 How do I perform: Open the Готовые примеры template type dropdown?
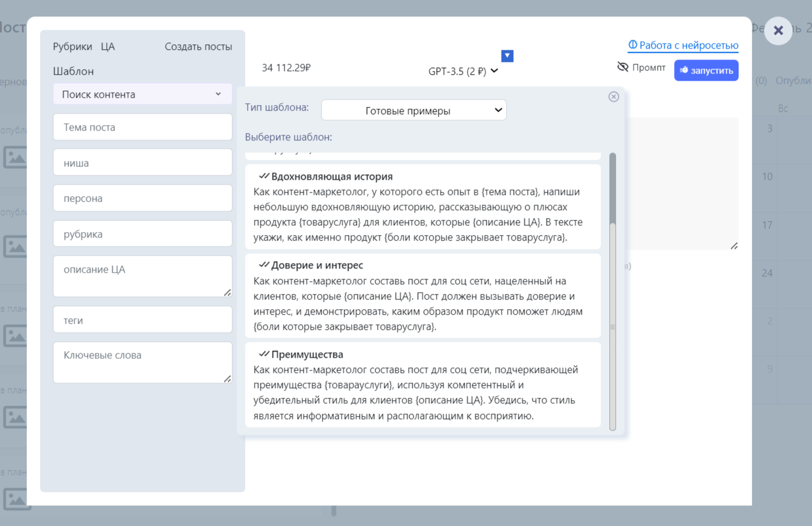[414, 111]
